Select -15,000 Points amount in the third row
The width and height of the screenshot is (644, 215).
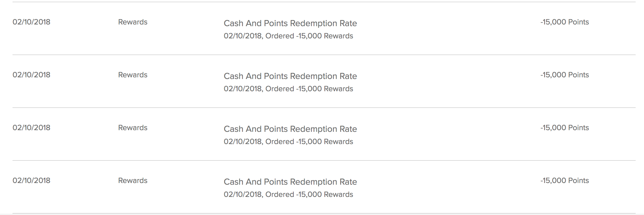click(x=565, y=128)
